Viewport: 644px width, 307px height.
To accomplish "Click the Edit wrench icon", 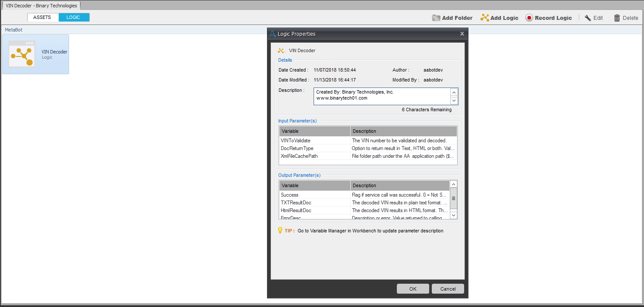I will point(587,18).
